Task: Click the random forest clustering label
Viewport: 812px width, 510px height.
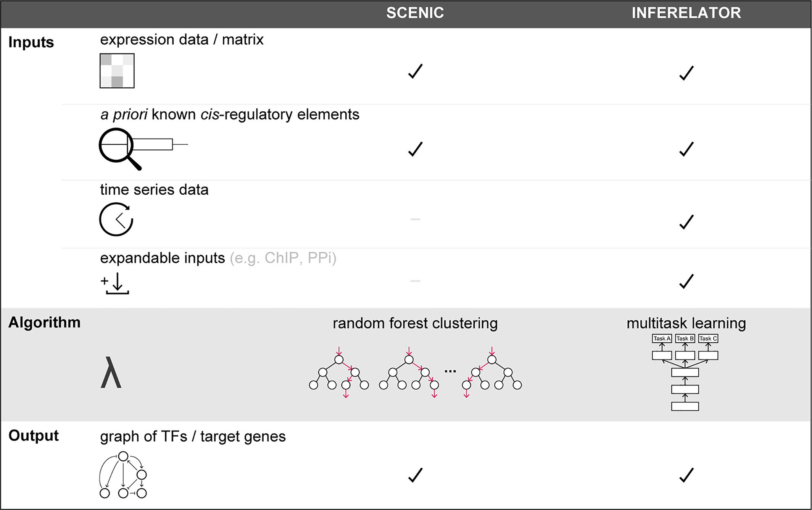Action: coord(415,323)
